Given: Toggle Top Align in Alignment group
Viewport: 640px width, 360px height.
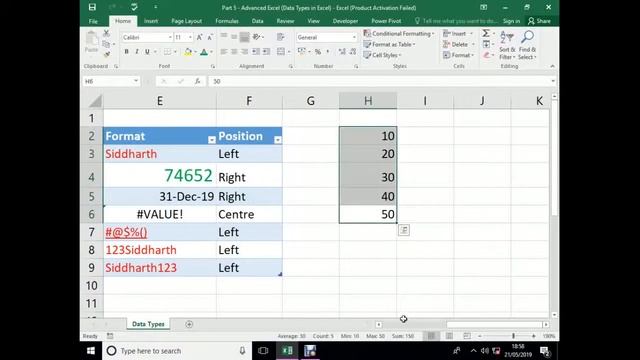Looking at the screenshot, I should [224, 37].
